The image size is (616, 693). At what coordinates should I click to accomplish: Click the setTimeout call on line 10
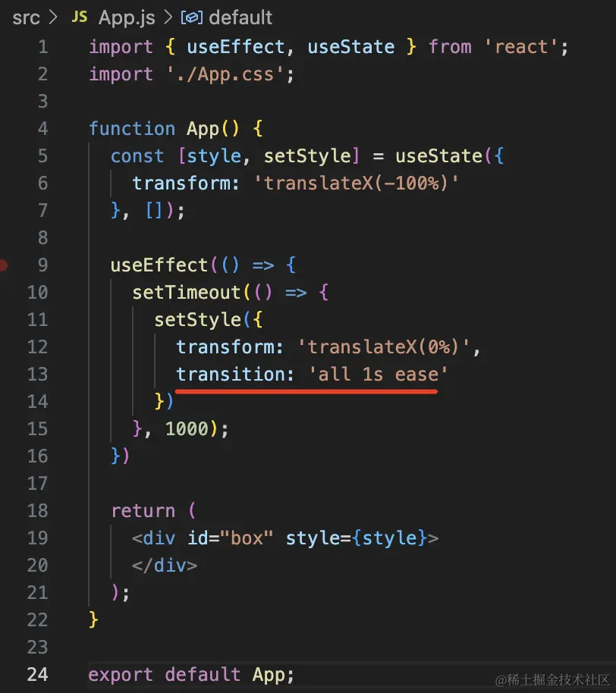[186, 293]
